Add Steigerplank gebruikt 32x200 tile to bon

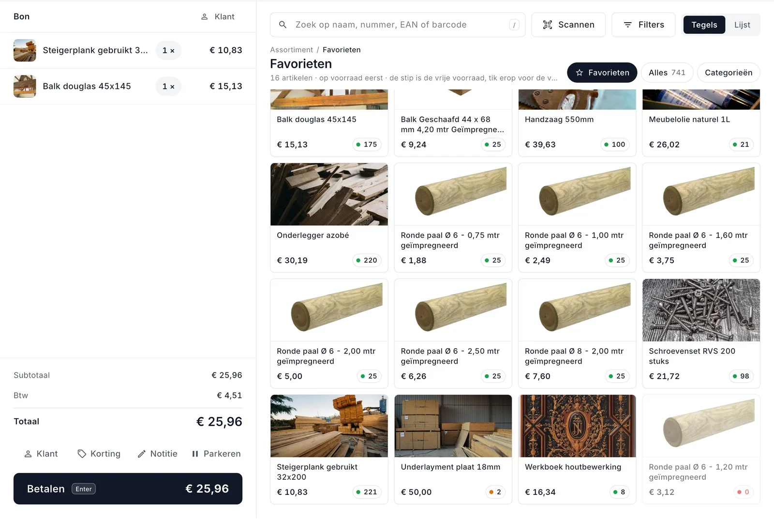329,449
